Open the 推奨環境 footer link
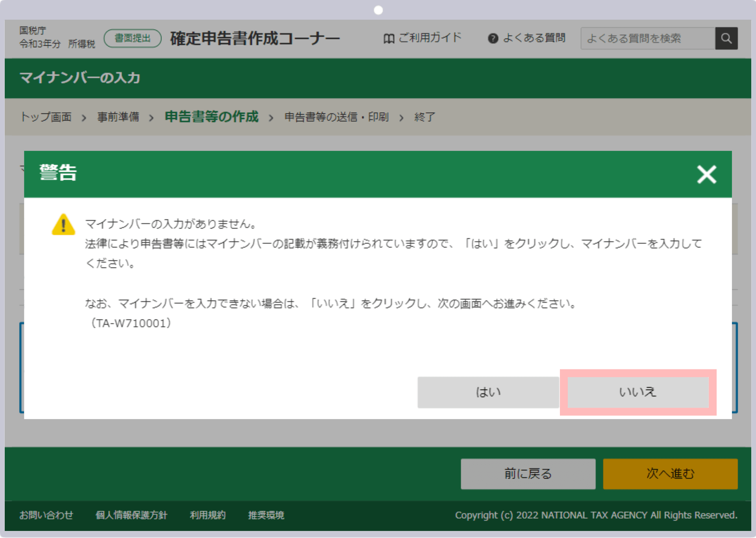Viewport: 756px width, 538px height. click(265, 515)
